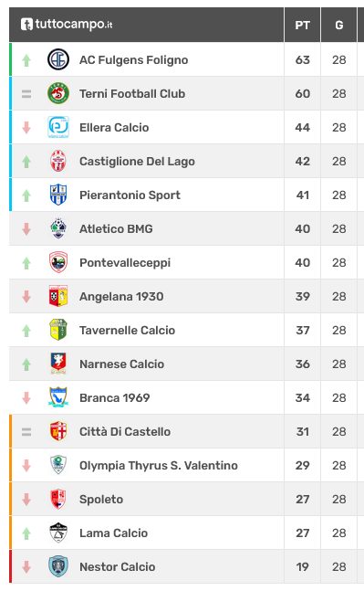Click 63 points cell for Foligno

(302, 59)
